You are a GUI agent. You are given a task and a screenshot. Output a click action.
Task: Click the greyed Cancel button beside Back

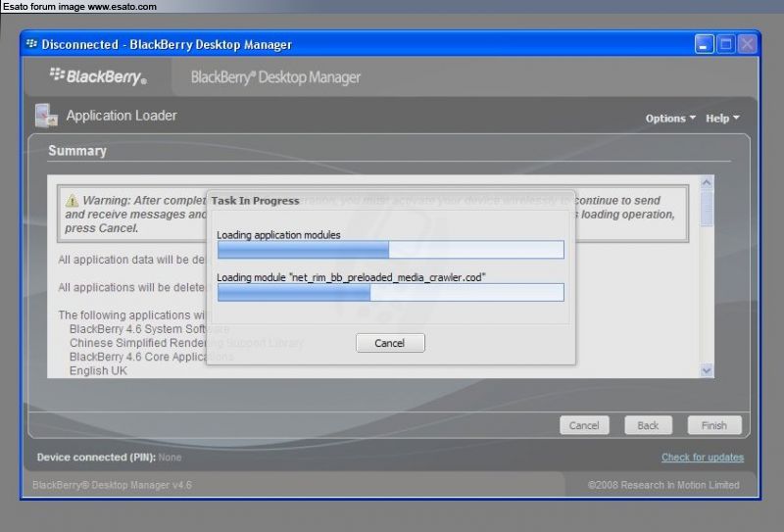click(584, 425)
